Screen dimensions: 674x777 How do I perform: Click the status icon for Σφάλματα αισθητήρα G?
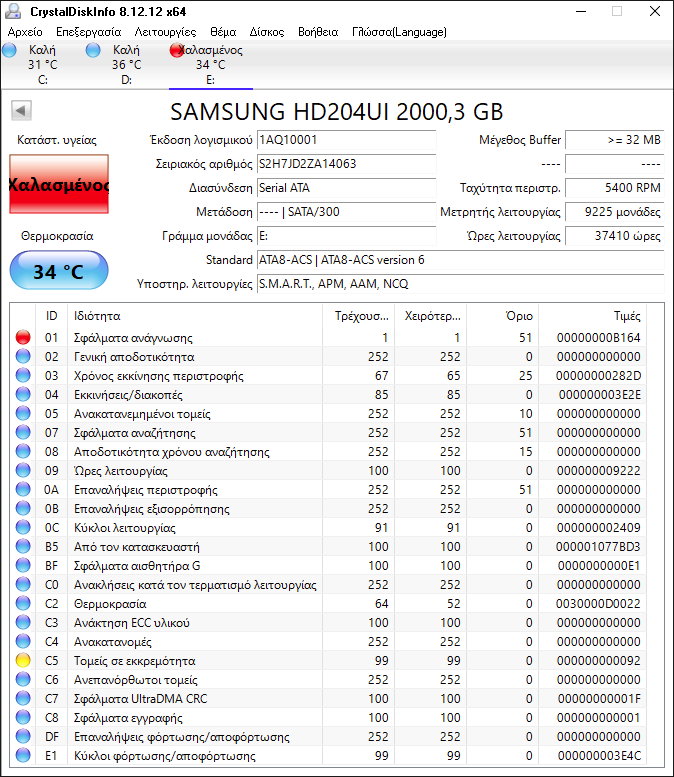click(x=23, y=565)
